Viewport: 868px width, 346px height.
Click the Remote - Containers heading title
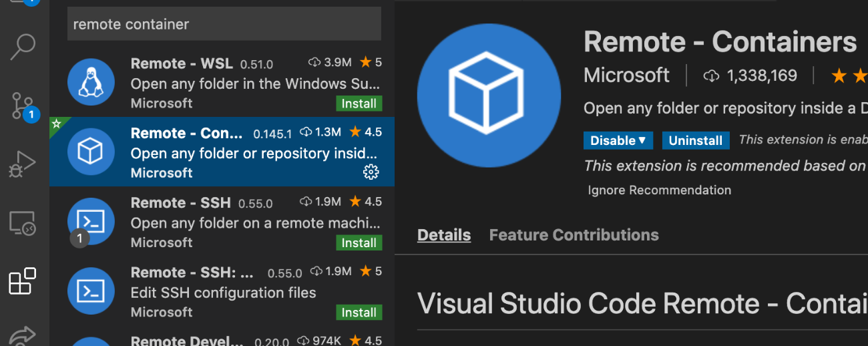click(720, 42)
